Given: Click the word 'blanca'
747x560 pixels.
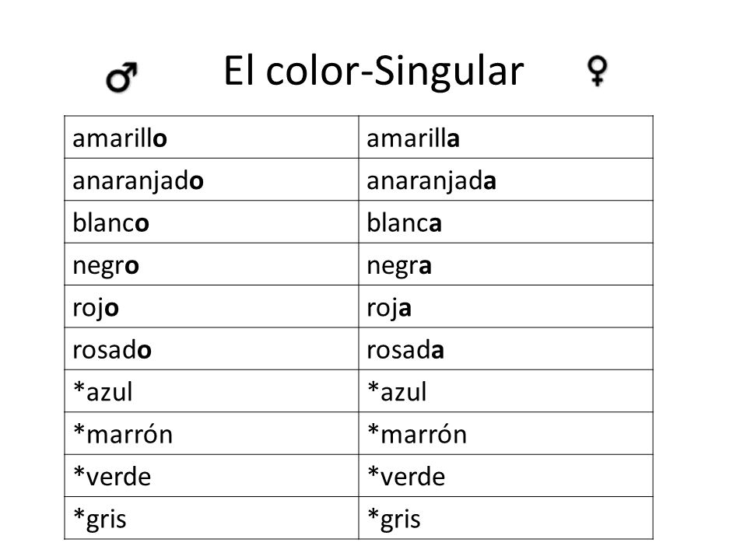Looking at the screenshot, I should 404,222.
